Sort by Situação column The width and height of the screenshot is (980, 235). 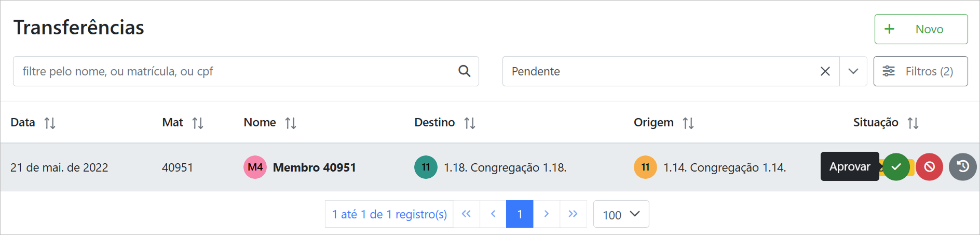pyautogui.click(x=913, y=123)
